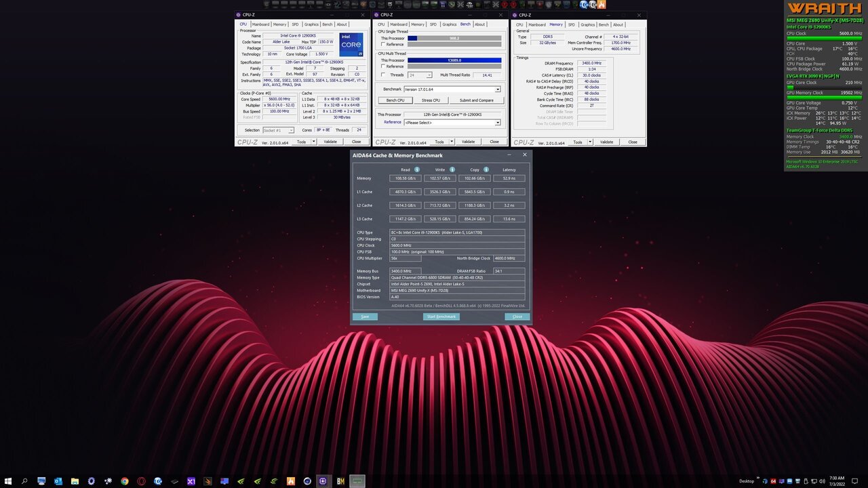
Task: Open Opera browser from the taskbar
Action: tap(141, 481)
